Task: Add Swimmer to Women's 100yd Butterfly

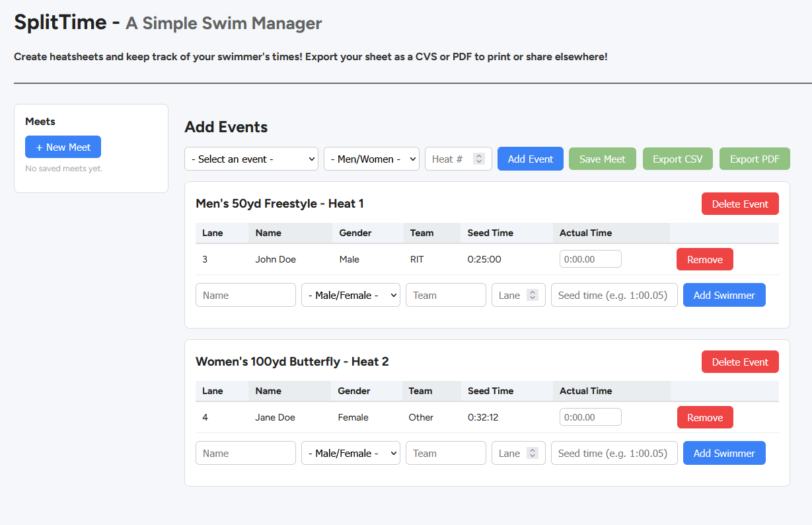Action: [x=724, y=453]
